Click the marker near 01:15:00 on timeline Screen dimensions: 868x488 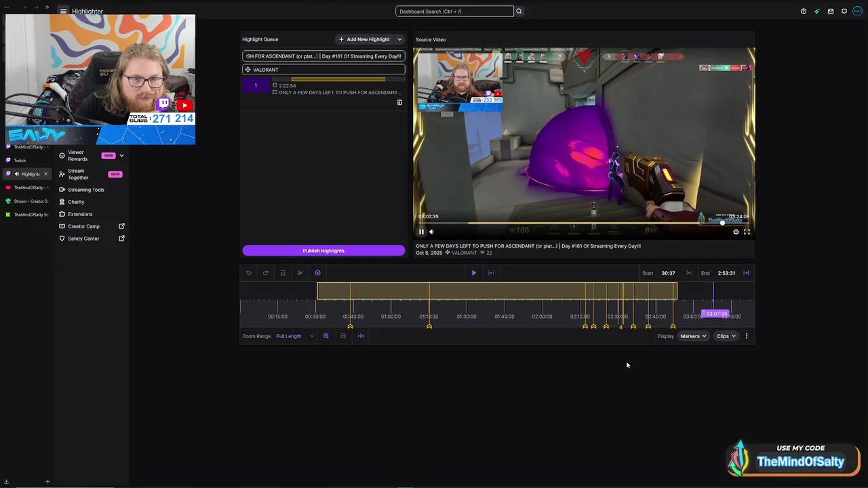pos(429,327)
